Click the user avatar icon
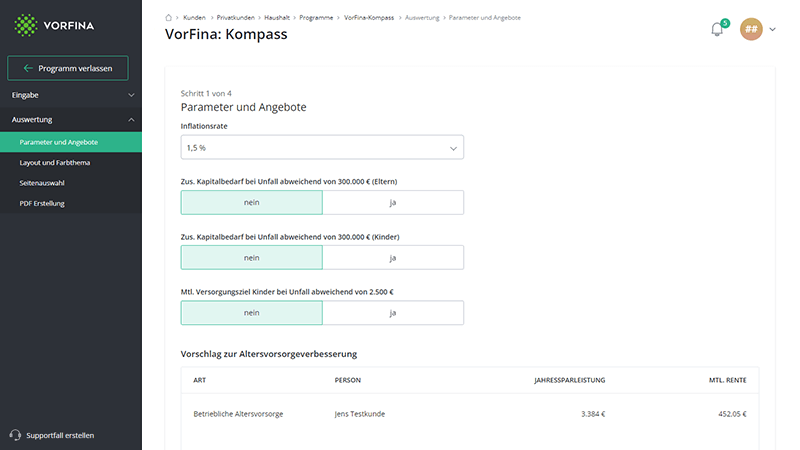 pyautogui.click(x=751, y=29)
